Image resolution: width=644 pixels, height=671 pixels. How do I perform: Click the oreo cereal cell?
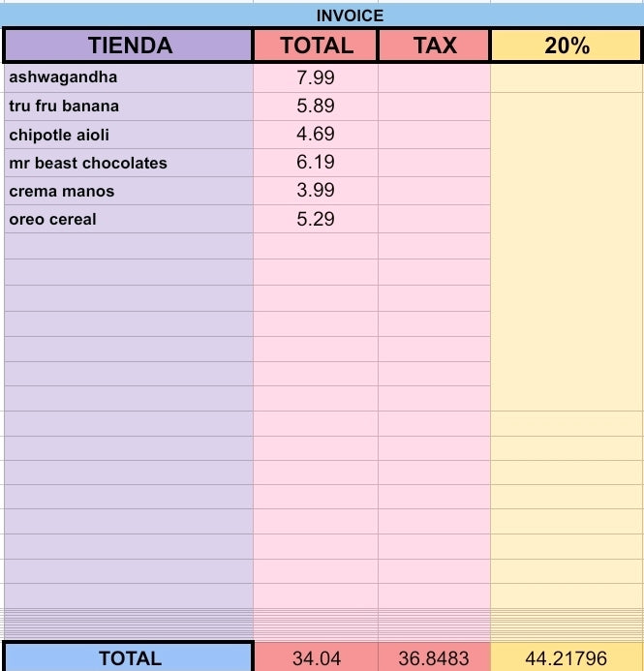pos(129,219)
